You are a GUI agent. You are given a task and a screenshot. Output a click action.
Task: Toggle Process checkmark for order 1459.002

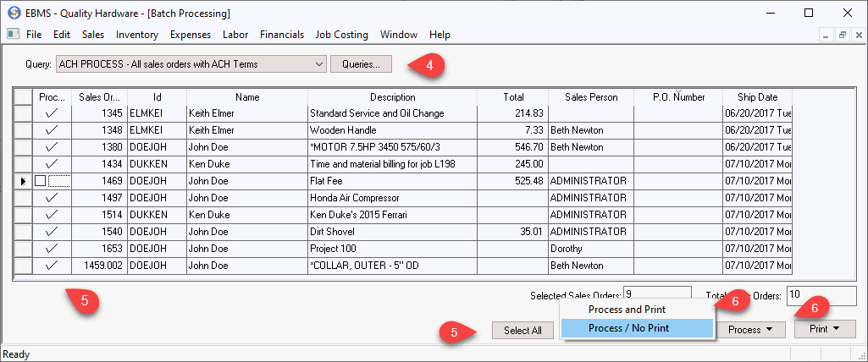[52, 266]
